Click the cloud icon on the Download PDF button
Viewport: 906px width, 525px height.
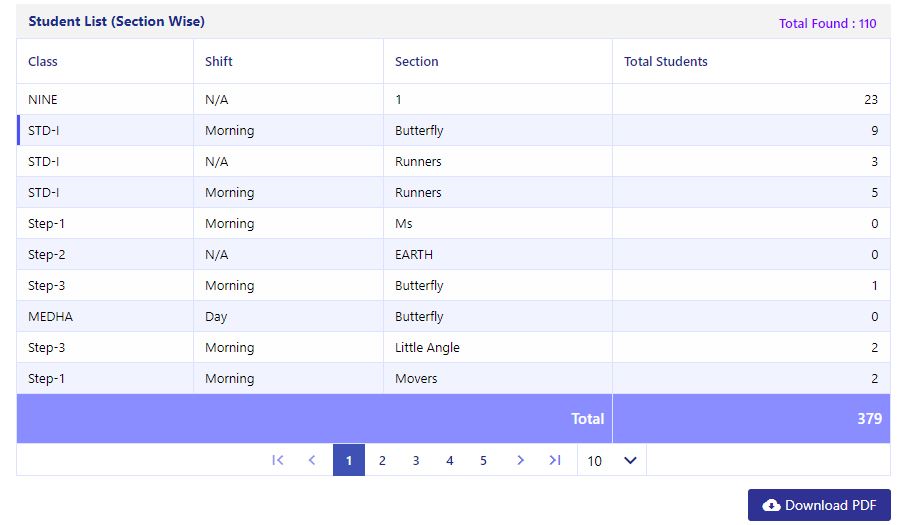pyautogui.click(x=771, y=505)
